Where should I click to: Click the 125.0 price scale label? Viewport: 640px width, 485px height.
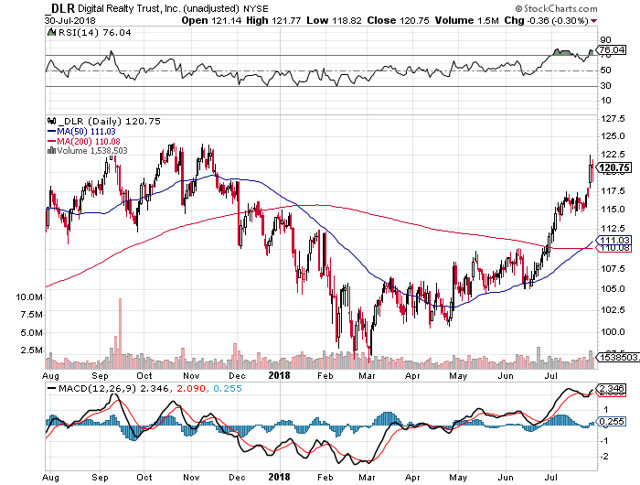pyautogui.click(x=613, y=136)
